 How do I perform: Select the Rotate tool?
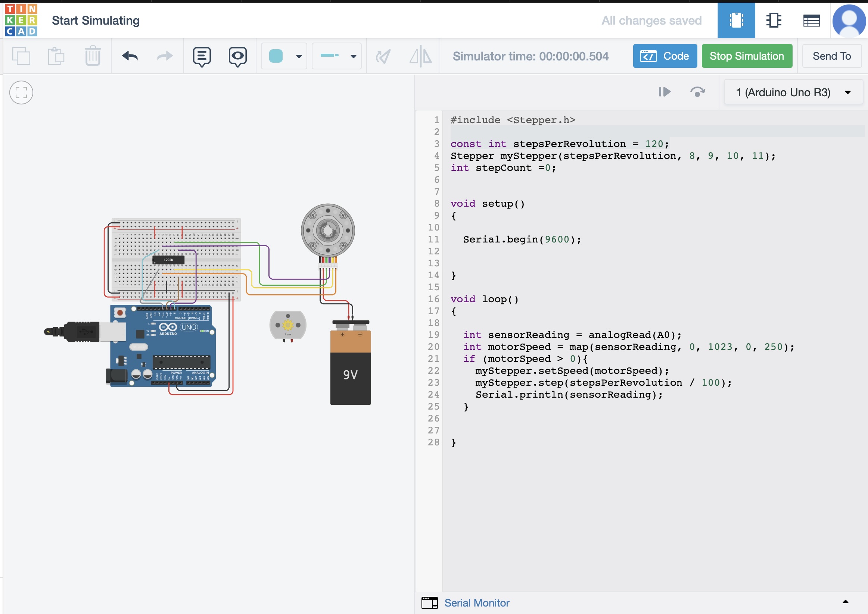pyautogui.click(x=383, y=56)
